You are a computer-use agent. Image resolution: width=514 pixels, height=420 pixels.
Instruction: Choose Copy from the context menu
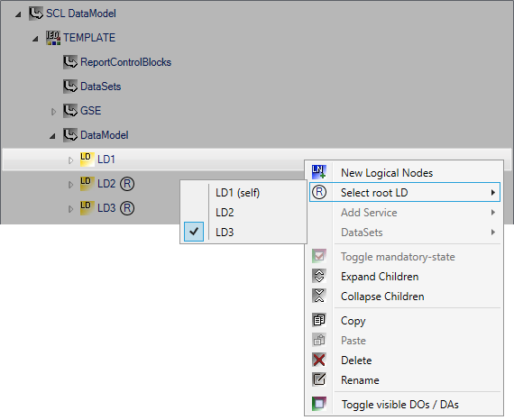[x=405, y=320]
